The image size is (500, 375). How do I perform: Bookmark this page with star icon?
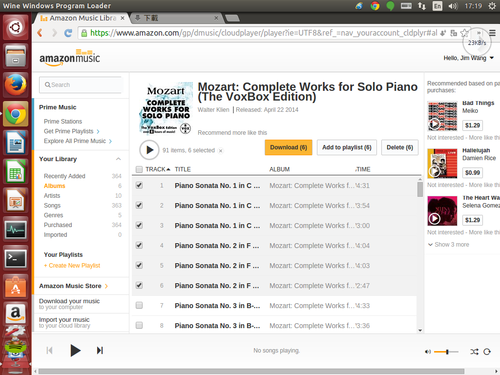[463, 33]
